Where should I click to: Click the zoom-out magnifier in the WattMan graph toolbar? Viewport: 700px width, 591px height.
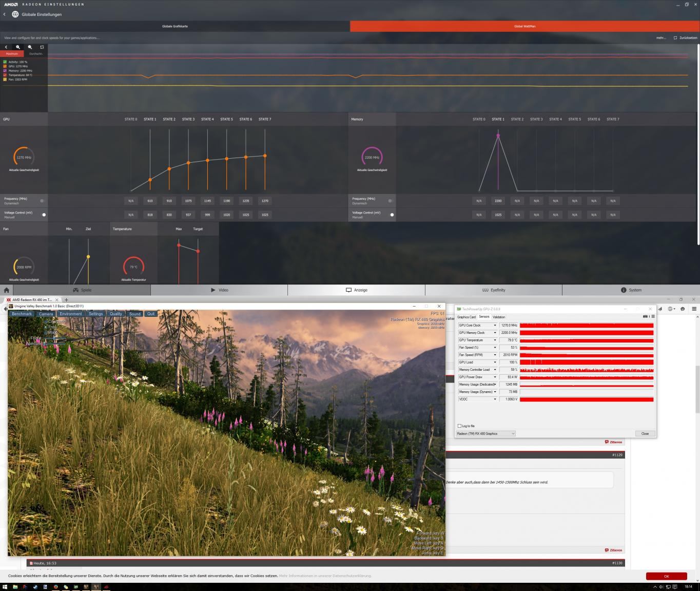(30, 47)
